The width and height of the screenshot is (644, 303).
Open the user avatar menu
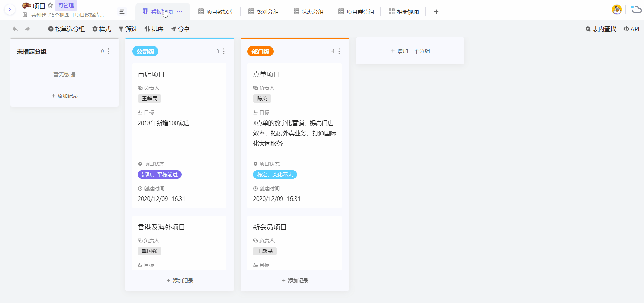[x=617, y=10]
